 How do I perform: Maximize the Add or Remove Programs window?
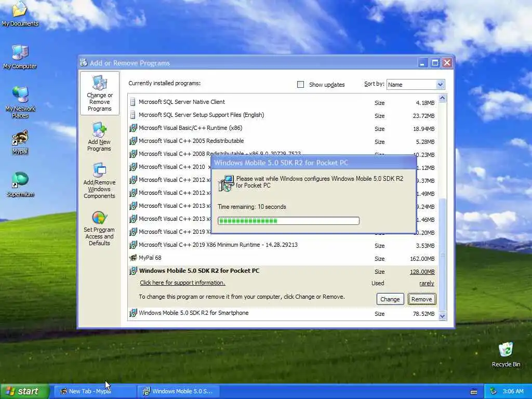(435, 63)
